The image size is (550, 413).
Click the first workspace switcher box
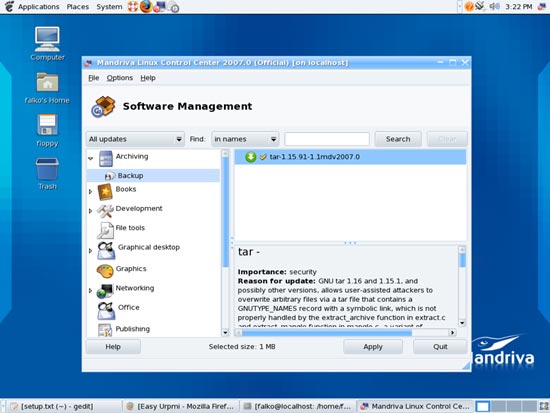coord(482,406)
